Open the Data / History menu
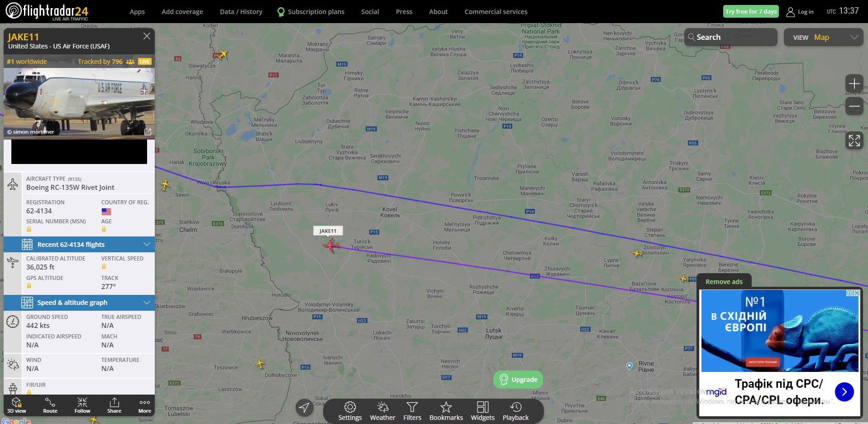868x424 pixels. (241, 12)
